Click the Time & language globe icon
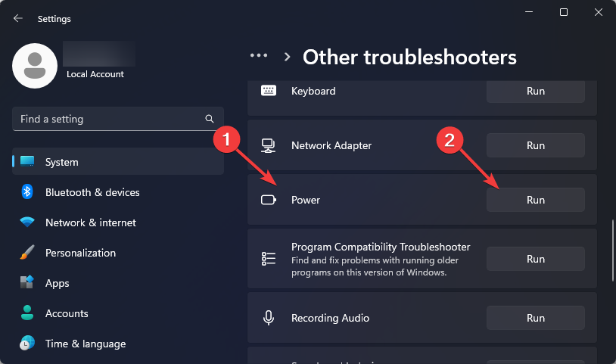The width and height of the screenshot is (616, 364). click(x=27, y=343)
